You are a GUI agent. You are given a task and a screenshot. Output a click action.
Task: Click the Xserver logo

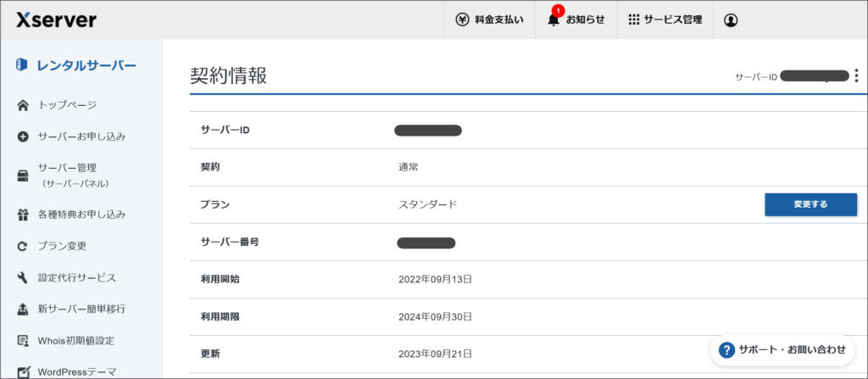[56, 20]
